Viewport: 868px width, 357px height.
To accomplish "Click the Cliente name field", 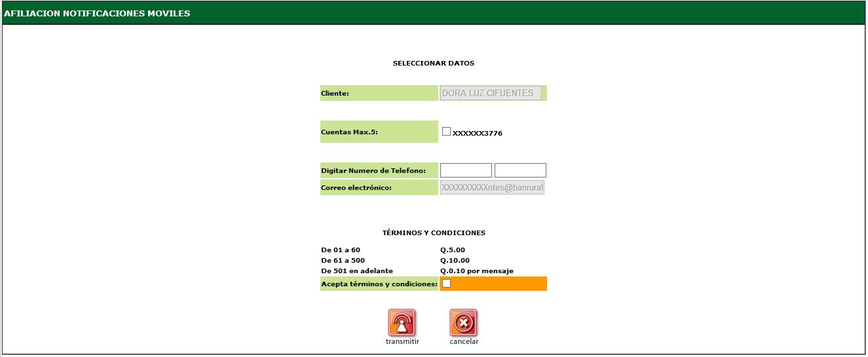I will click(491, 93).
